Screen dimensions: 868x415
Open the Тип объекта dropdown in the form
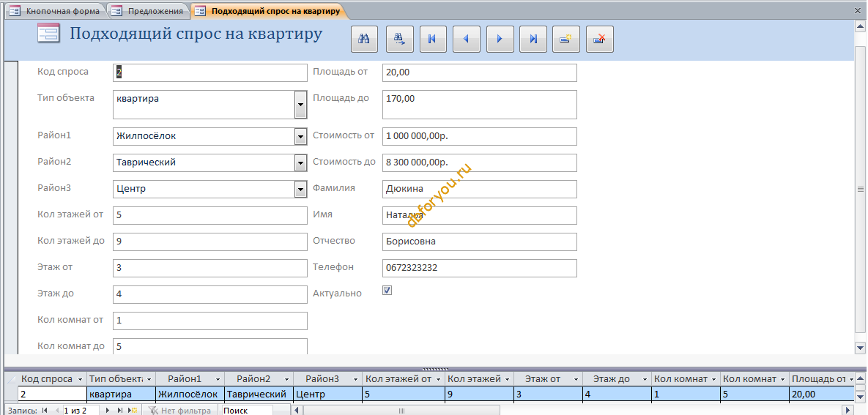pyautogui.click(x=300, y=105)
